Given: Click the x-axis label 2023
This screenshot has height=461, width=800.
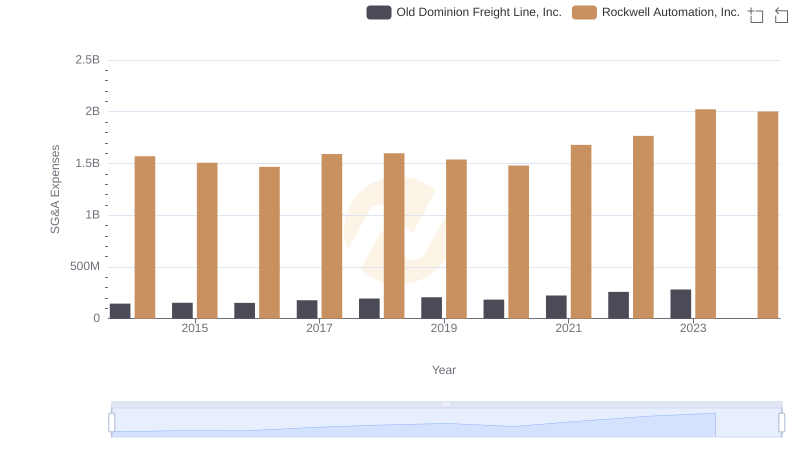Looking at the screenshot, I should 693,328.
